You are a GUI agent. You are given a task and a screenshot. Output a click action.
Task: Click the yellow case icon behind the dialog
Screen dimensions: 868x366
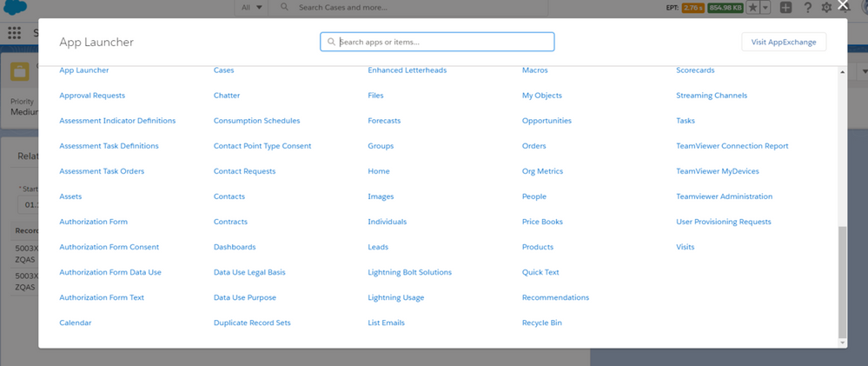(21, 72)
